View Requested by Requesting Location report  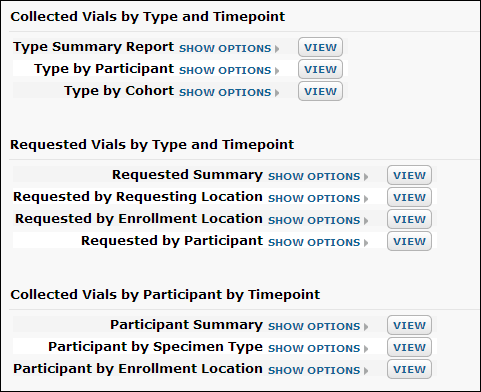(x=409, y=197)
